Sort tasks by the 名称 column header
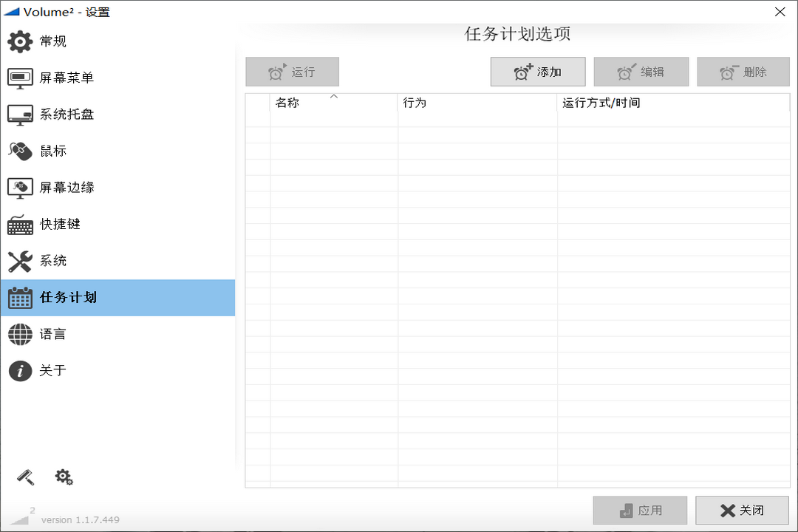The image size is (798, 532). point(332,103)
